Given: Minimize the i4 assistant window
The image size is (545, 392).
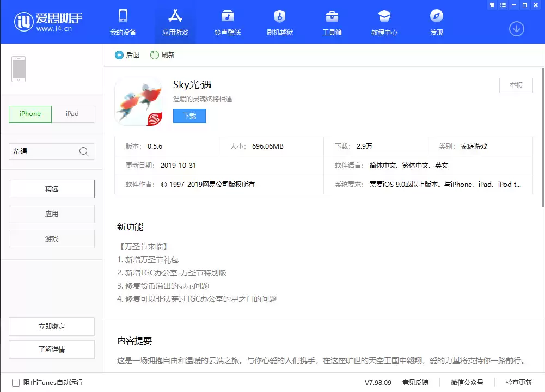Looking at the screenshot, I should [514, 5].
